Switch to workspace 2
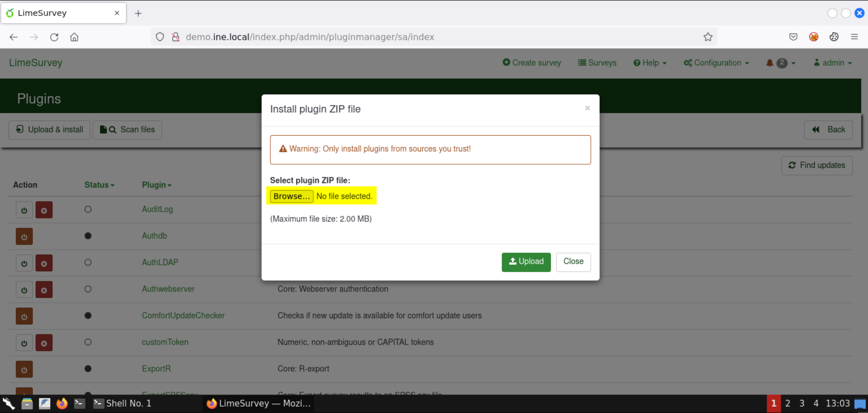Image resolution: width=868 pixels, height=413 pixels. pos(788,404)
